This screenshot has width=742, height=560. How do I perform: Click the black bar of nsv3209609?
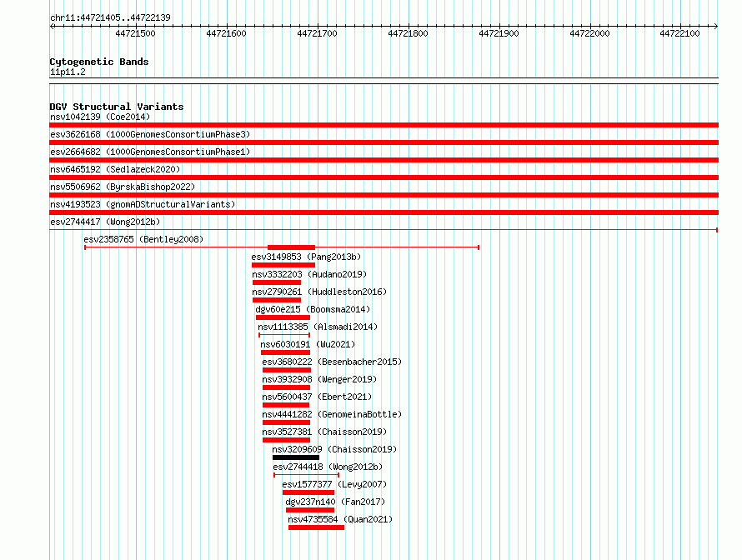296,457
